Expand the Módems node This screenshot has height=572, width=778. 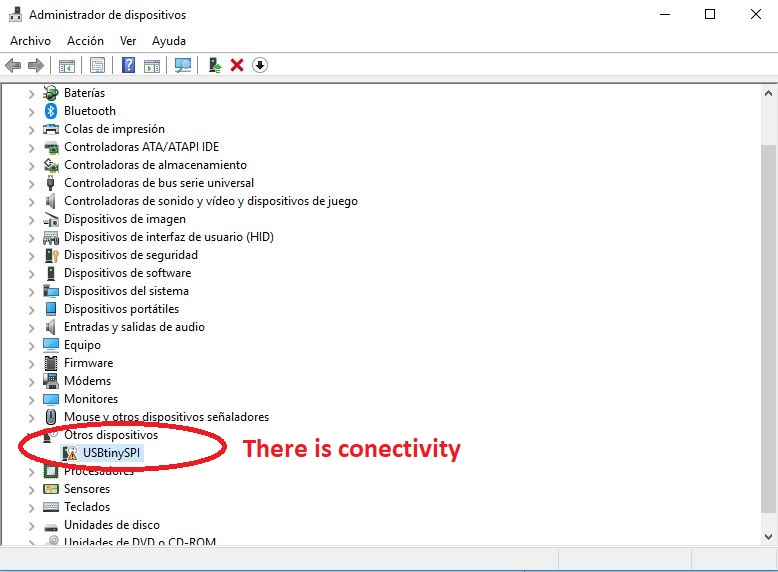tap(31, 381)
